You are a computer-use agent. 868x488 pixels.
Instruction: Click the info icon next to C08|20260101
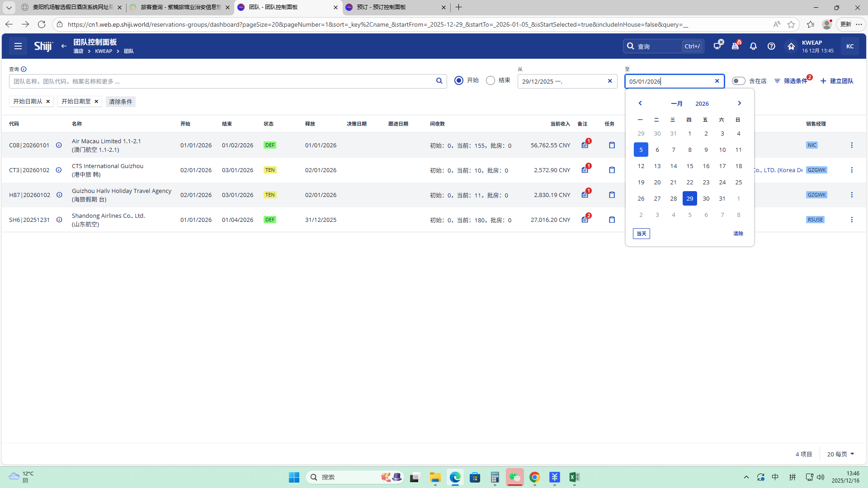[59, 145]
